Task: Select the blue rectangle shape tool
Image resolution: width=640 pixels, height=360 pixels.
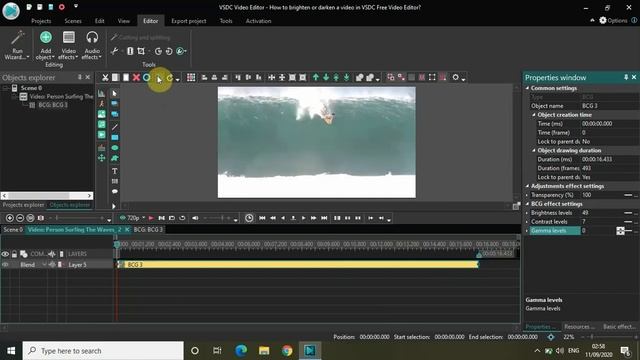Action: pyautogui.click(x=115, y=138)
